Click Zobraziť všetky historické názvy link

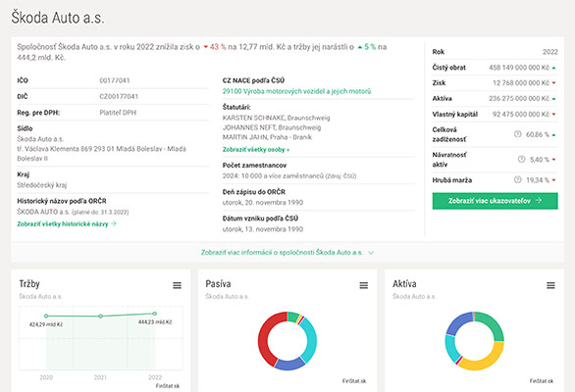[67, 223]
